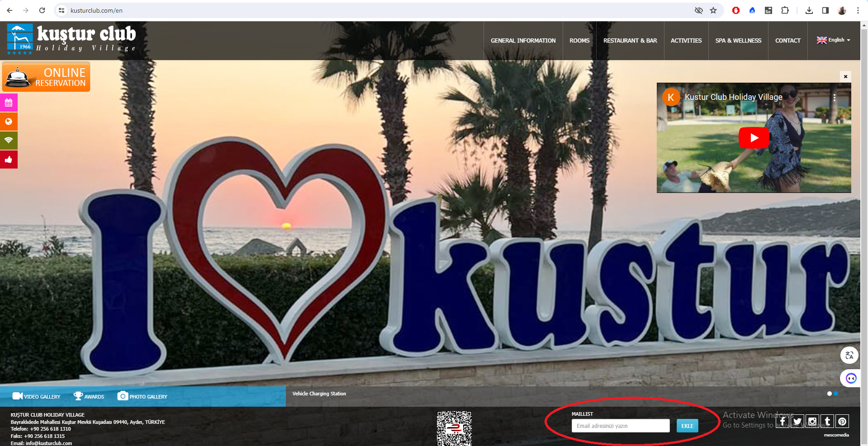Click the Kustur Club Holiday Village video title
This screenshot has width=868, height=446.
(x=734, y=97)
